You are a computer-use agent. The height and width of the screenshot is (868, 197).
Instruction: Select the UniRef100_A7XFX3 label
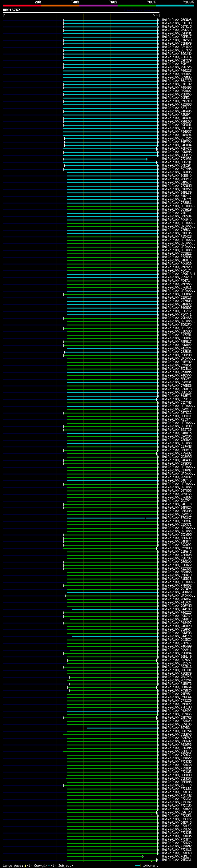[x=177, y=853]
